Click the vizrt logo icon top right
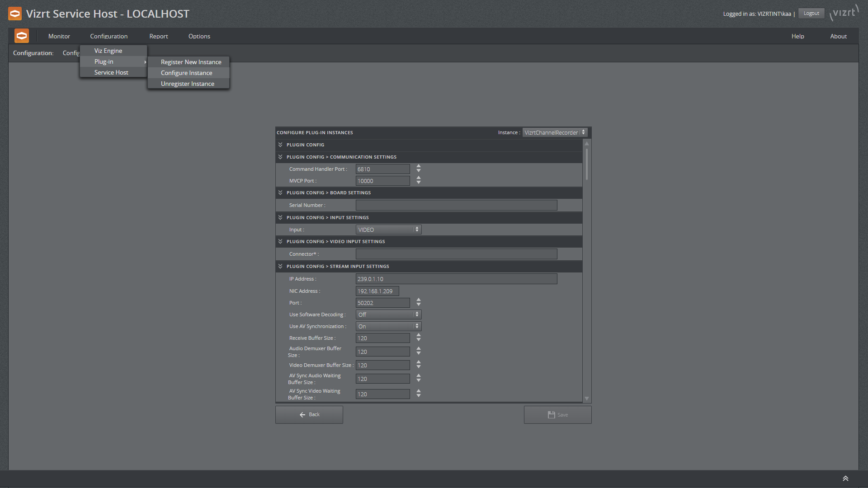This screenshot has height=488, width=868. point(845,13)
